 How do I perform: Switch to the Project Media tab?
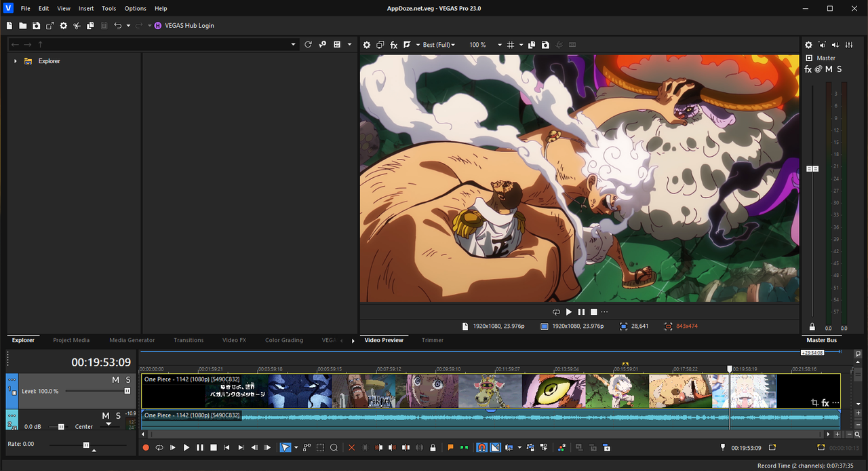pos(71,340)
